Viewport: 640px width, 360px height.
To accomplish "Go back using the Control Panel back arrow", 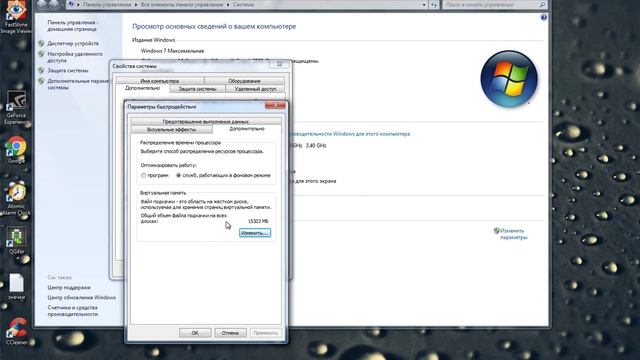I will (42, 4).
